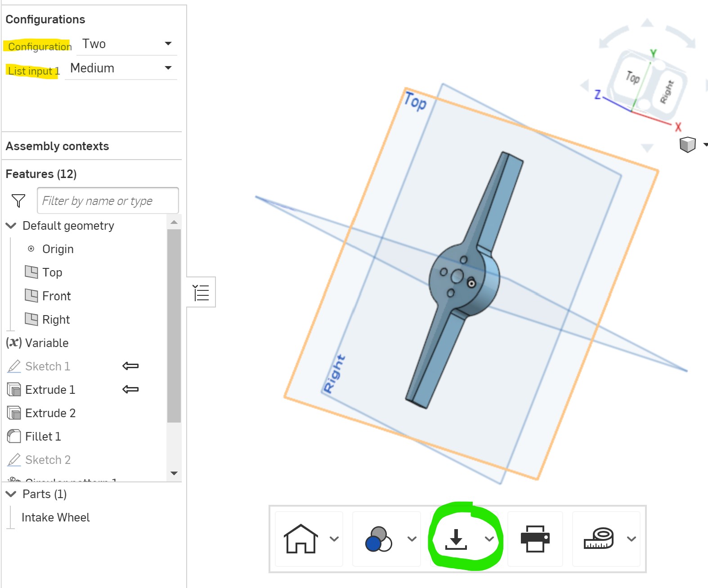
Task: Click the feature list scrollbar up arrow
Action: (174, 222)
